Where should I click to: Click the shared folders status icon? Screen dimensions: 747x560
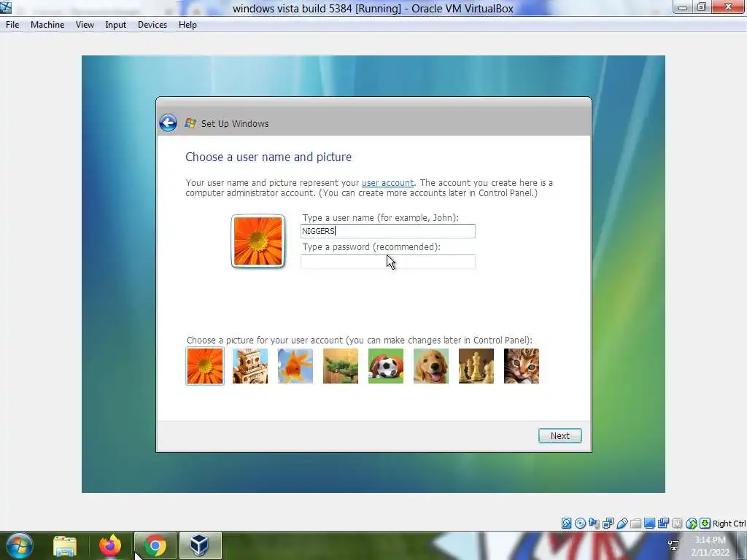[x=635, y=524]
